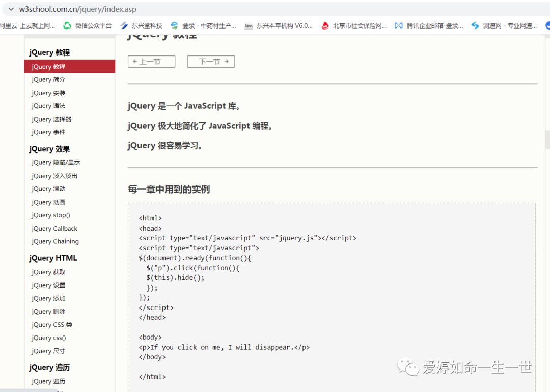Click the code line $(document).ready(function(){

(195, 258)
